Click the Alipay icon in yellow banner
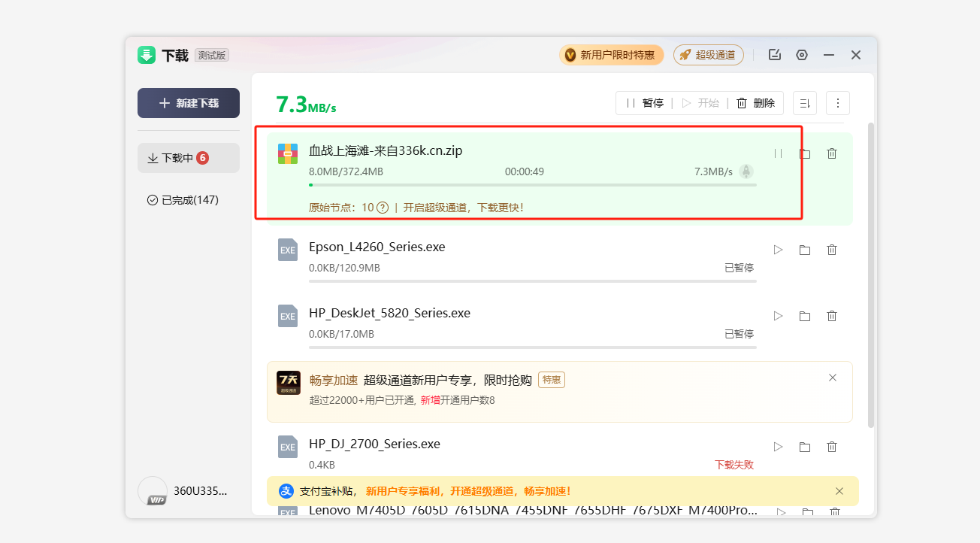Screen dimensions: 980x543 tap(286, 491)
